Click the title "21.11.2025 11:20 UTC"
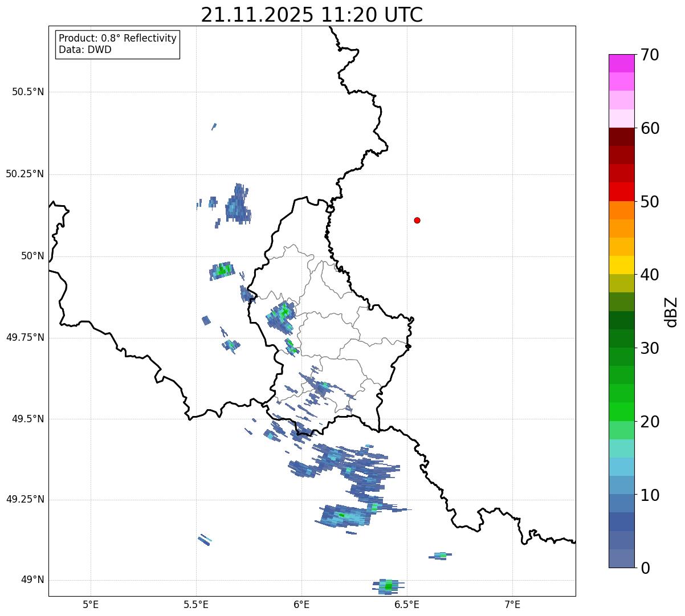The image size is (685, 616). click(x=312, y=14)
